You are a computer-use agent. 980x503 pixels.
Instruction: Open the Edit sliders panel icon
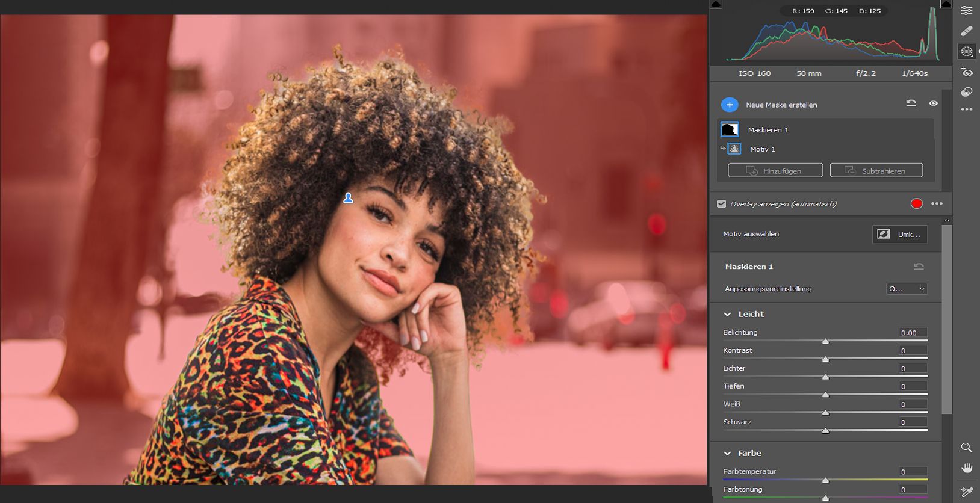[967, 10]
